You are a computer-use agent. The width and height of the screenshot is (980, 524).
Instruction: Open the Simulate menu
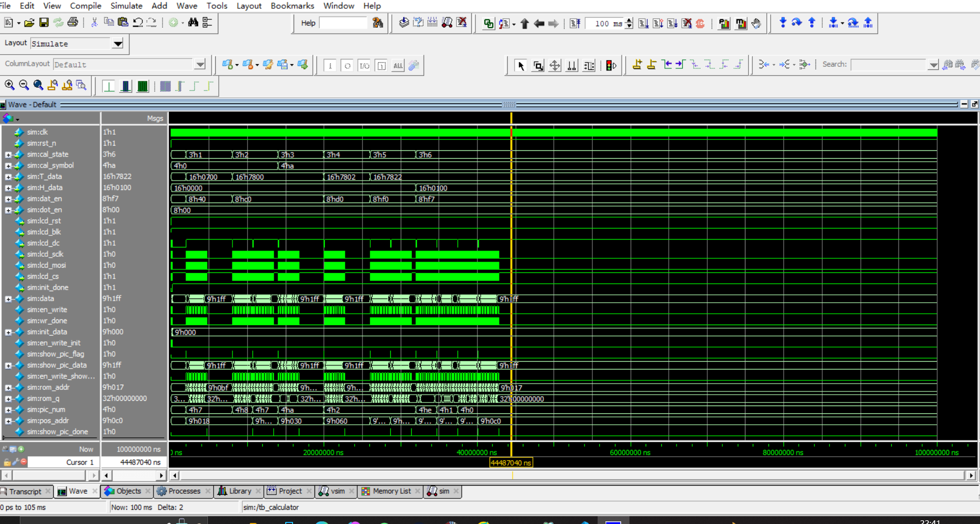[126, 6]
